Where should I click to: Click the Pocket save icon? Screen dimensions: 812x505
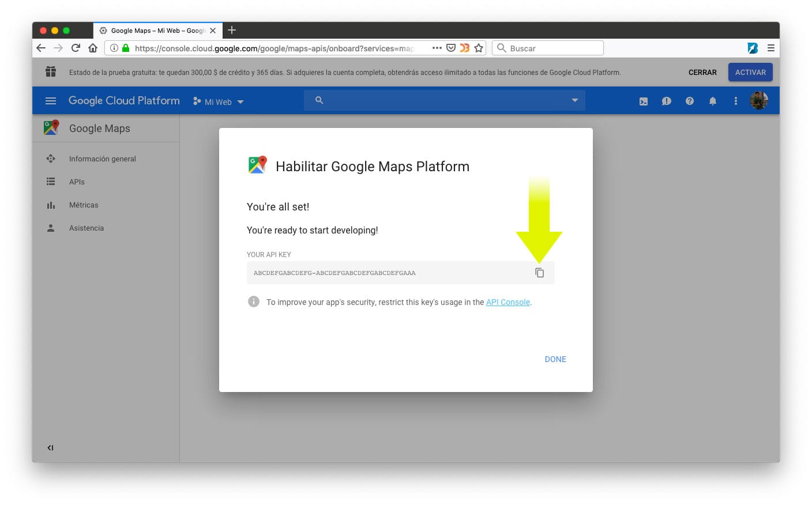click(451, 48)
